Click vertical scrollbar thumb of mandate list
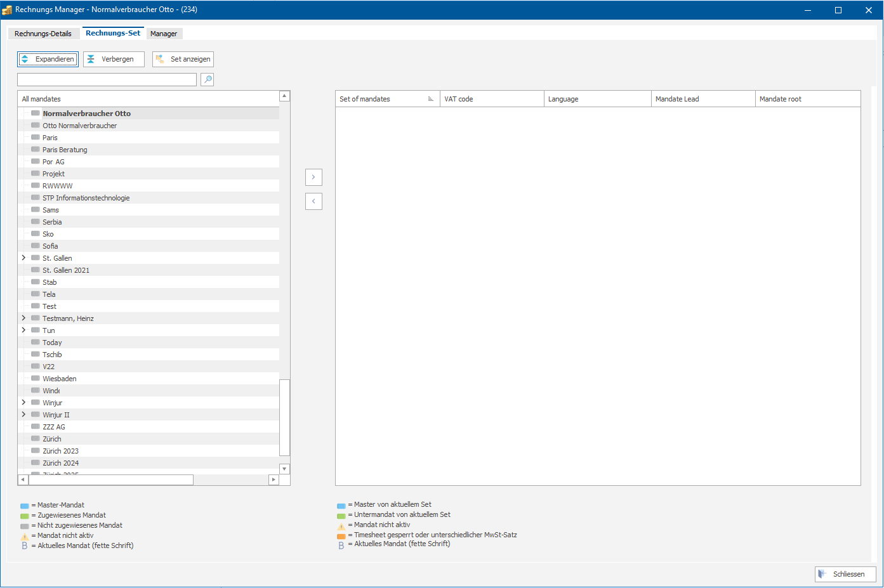Viewport: 884px width, 588px height. (285, 417)
